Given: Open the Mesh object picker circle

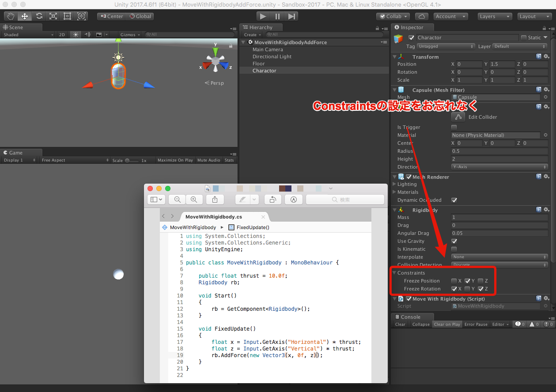Looking at the screenshot, I should pyautogui.click(x=545, y=97).
